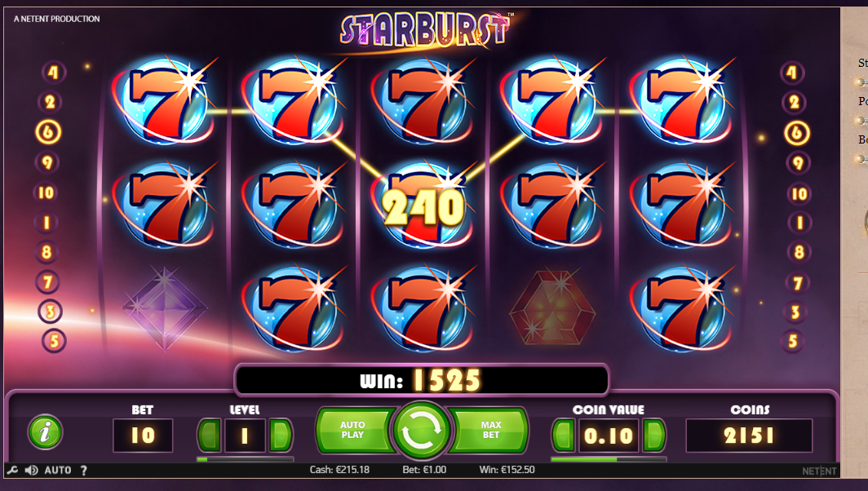Adjust the level slider bar
This screenshot has width=868, height=491.
click(246, 459)
